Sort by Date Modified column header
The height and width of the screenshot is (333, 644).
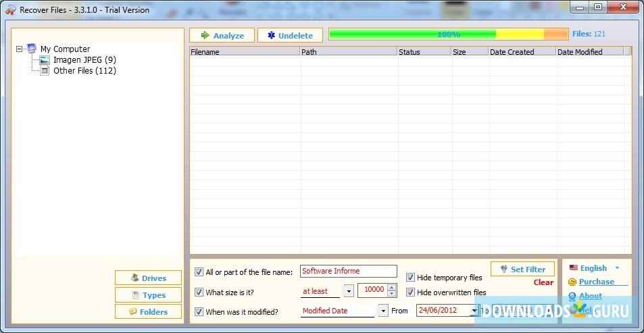tap(590, 52)
